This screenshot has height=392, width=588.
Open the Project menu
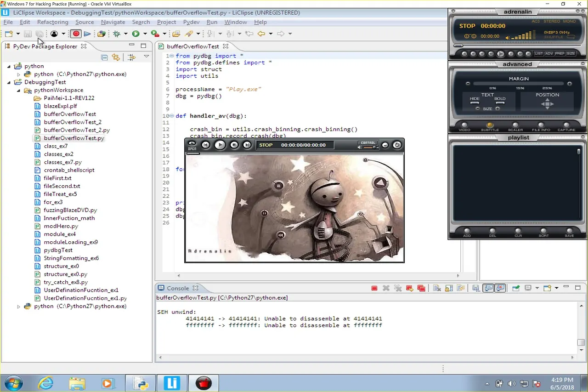(166, 22)
